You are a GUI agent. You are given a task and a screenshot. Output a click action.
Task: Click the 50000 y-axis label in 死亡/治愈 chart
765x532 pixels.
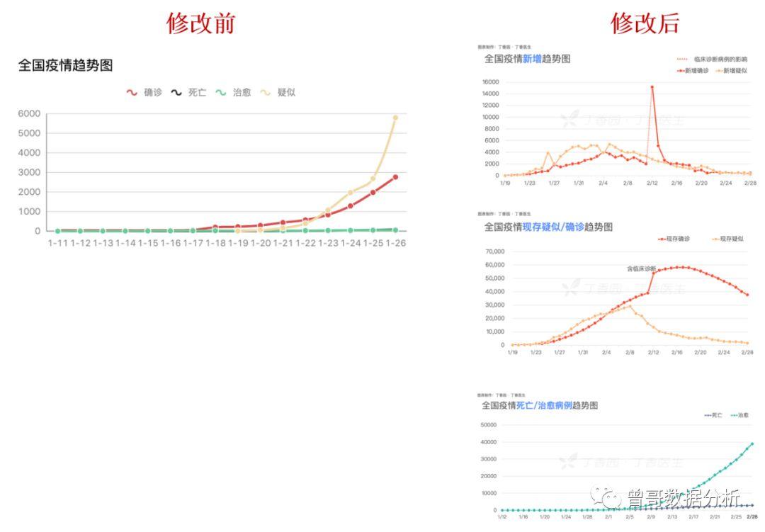click(488, 425)
